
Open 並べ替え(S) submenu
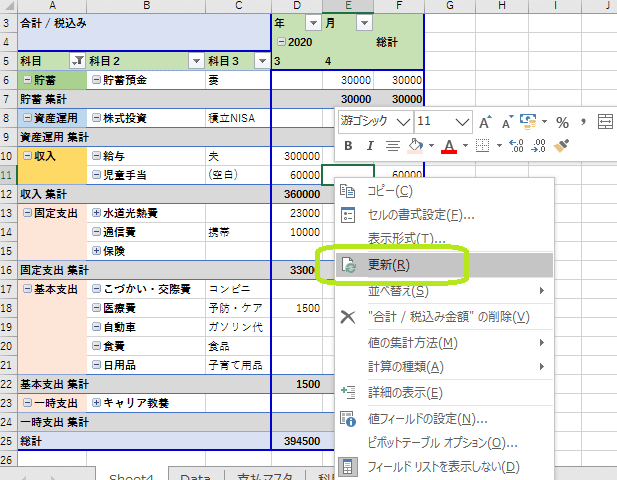pos(444,291)
